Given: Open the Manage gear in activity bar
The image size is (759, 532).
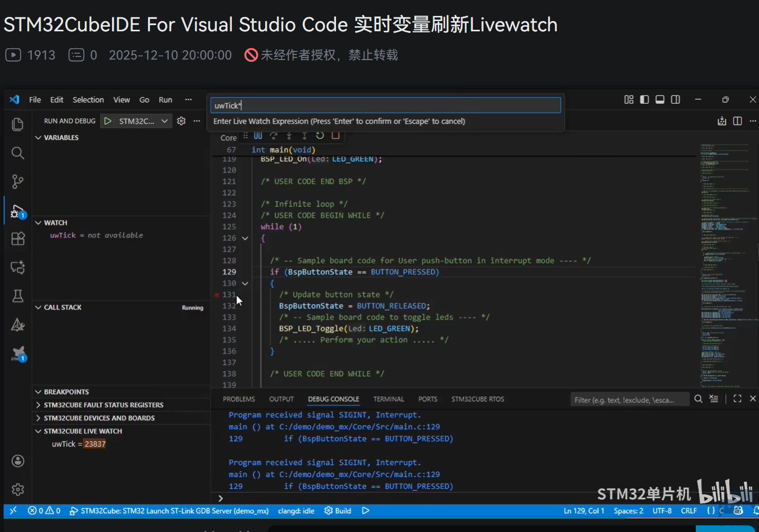Looking at the screenshot, I should (x=17, y=489).
